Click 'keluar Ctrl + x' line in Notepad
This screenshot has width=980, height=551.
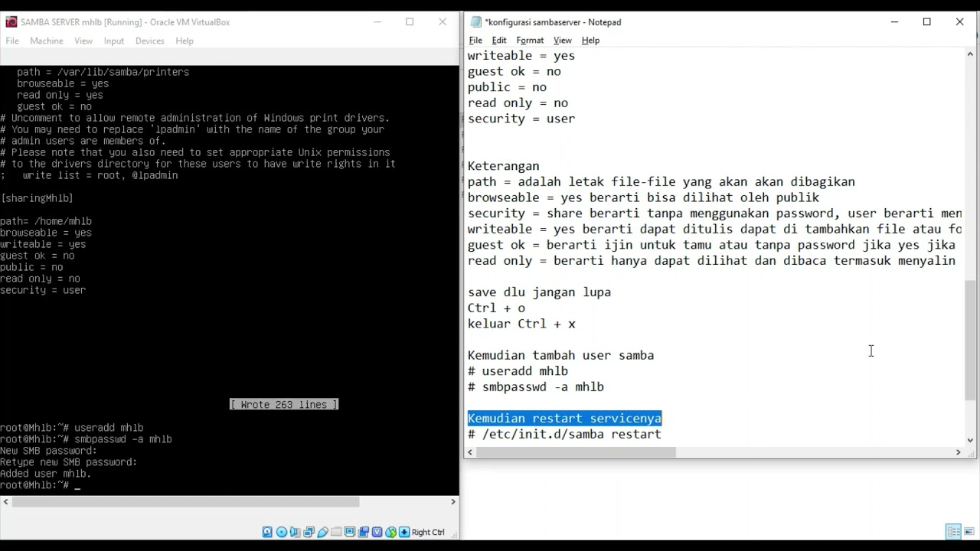[521, 324]
